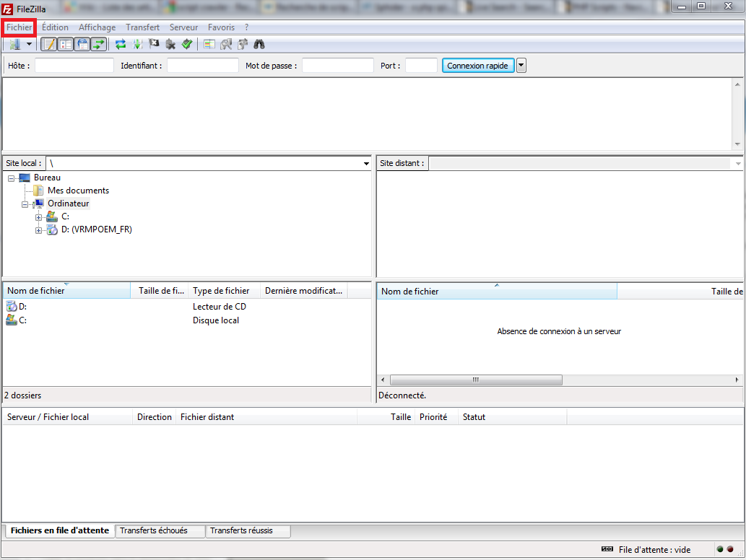Click the remote scrollbar right arrow
Image resolution: width=746 pixels, height=560 pixels.
[737, 380]
